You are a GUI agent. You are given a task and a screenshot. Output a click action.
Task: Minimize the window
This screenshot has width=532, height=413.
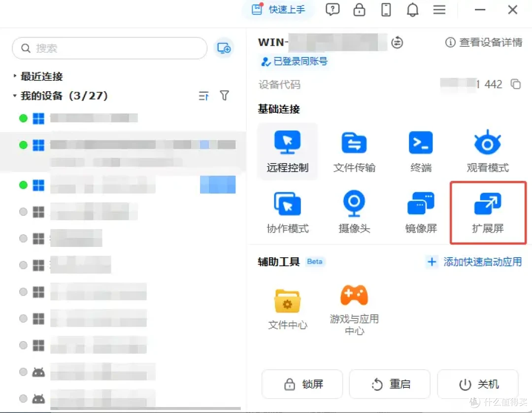click(480, 9)
